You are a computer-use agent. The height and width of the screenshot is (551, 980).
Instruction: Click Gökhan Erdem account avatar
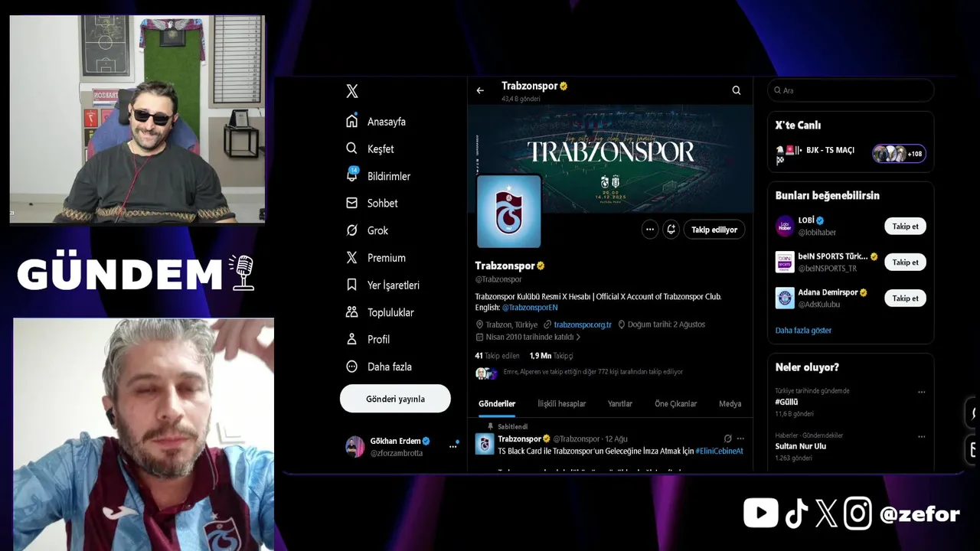(354, 447)
